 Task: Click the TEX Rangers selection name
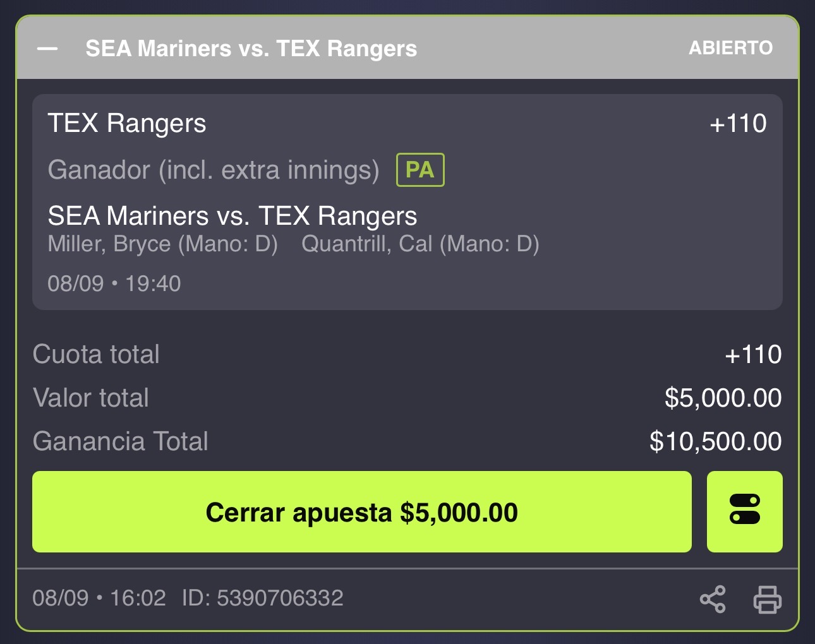click(x=127, y=123)
